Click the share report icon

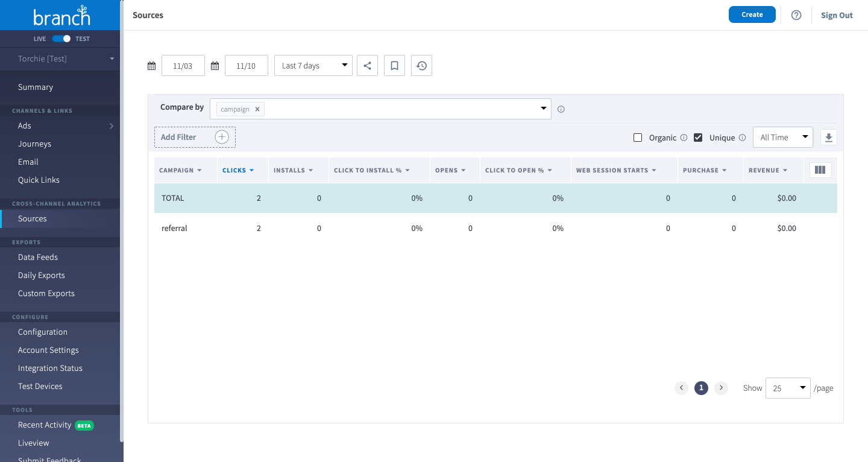click(367, 65)
